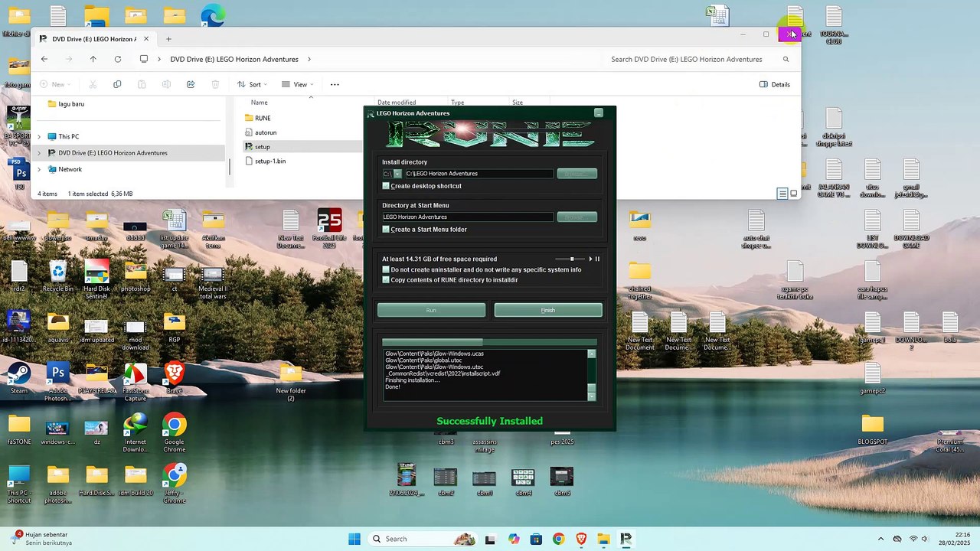Minimize the LEGO Horizon Adventures installer
The image size is (980, 551).
tap(599, 113)
